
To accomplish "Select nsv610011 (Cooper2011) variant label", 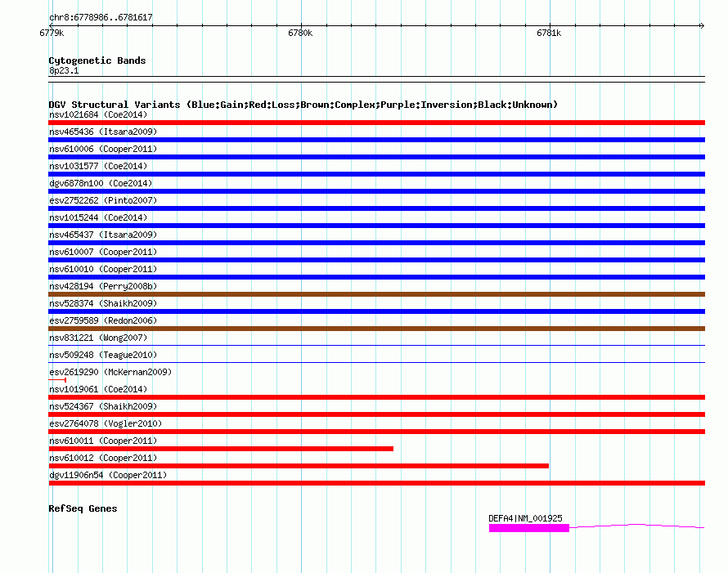I will pyautogui.click(x=103, y=441).
